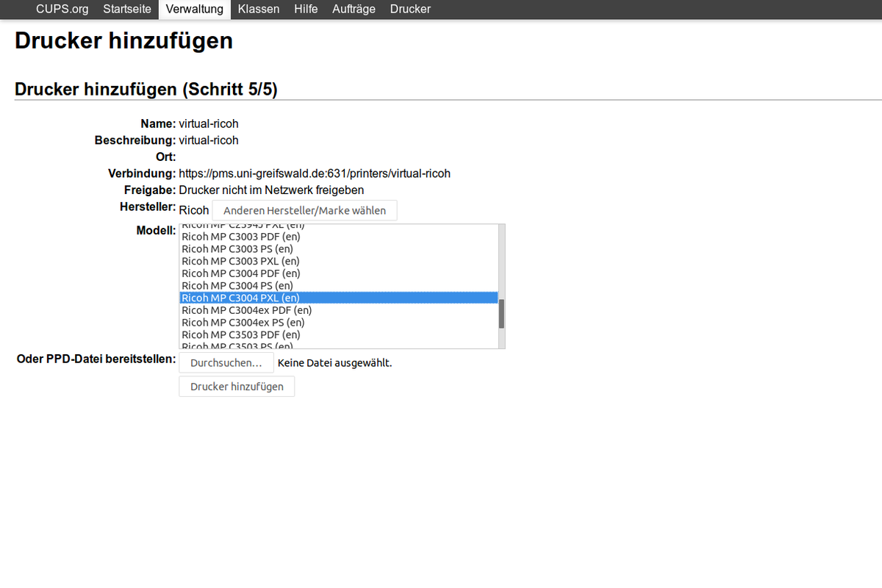Click the model list scrollbar thumb

(x=501, y=314)
